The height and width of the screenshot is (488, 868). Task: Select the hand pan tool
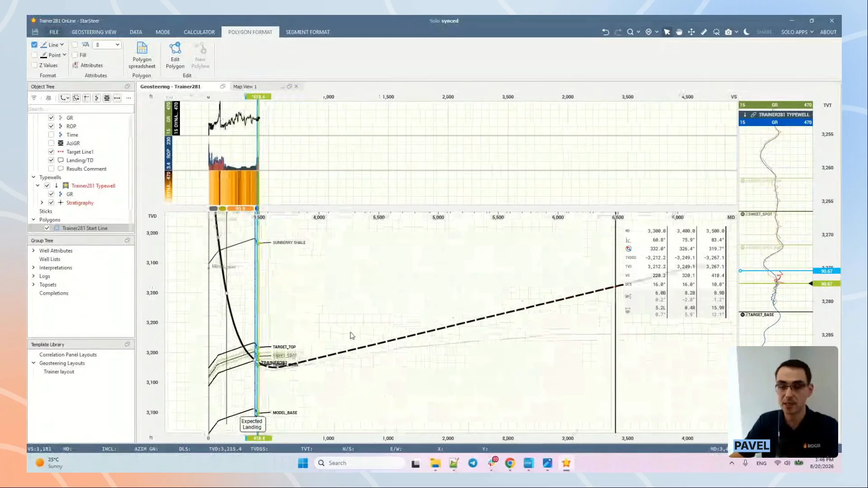pos(679,32)
